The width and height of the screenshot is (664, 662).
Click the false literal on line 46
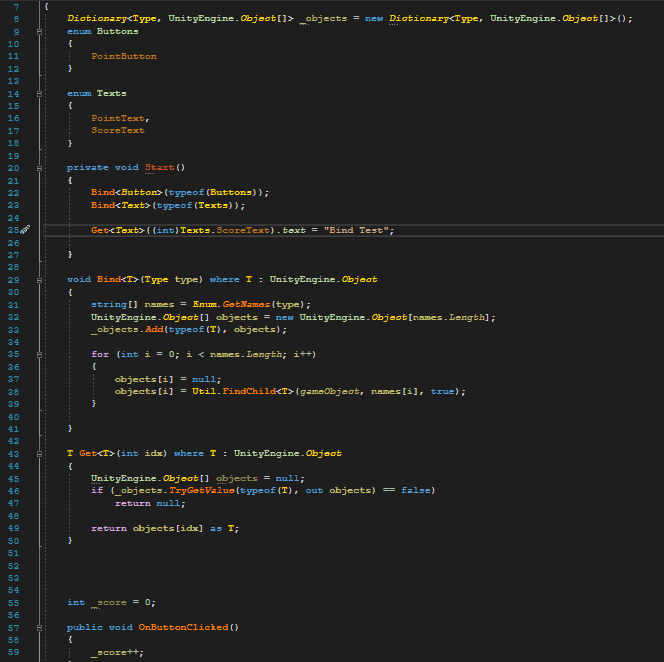click(415, 490)
